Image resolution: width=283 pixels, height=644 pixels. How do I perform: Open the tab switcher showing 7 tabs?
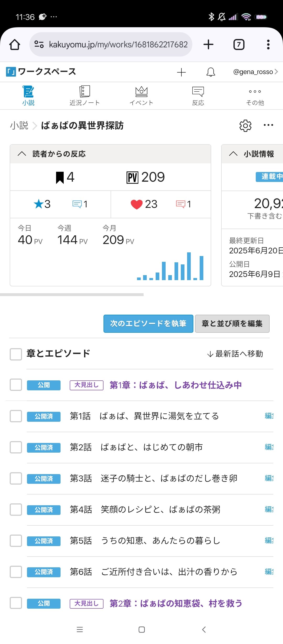point(239,45)
